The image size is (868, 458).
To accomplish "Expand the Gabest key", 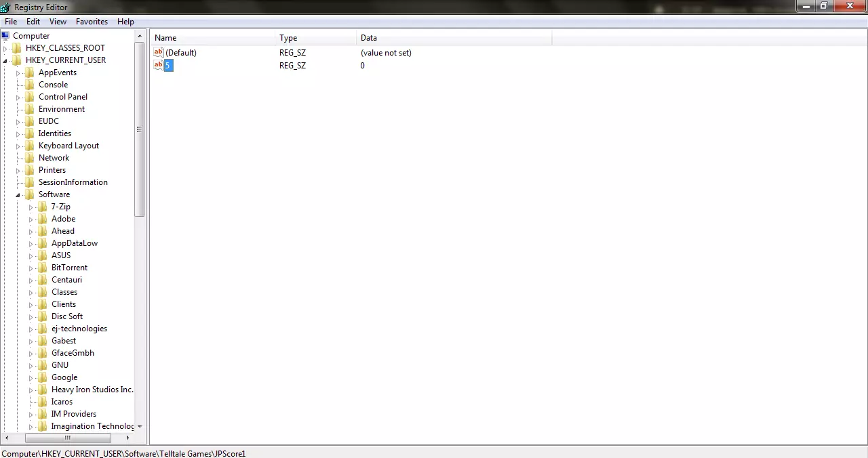I will coord(31,341).
